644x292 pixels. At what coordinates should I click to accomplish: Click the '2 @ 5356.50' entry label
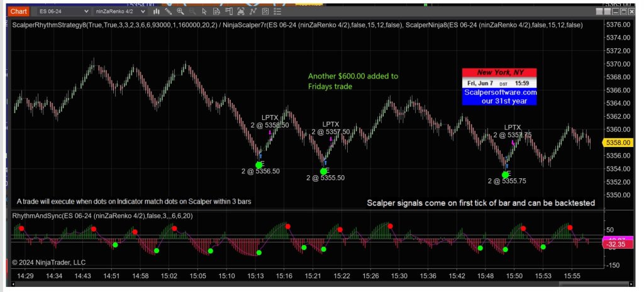[x=260, y=171]
